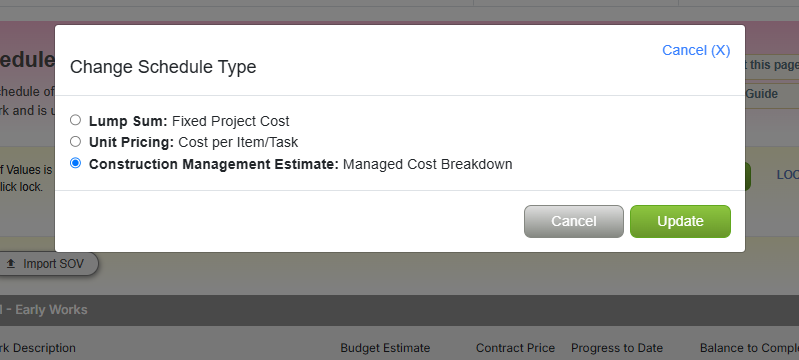The image size is (799, 360).
Task: Click the Lump Sum: Fixed Project Cost label
Action: click(x=189, y=121)
